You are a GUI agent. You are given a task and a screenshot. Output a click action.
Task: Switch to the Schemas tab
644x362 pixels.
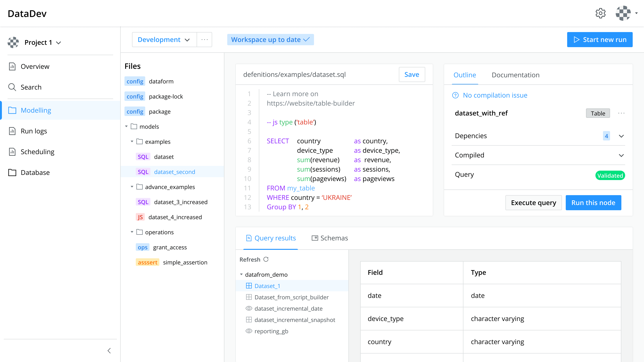330,238
